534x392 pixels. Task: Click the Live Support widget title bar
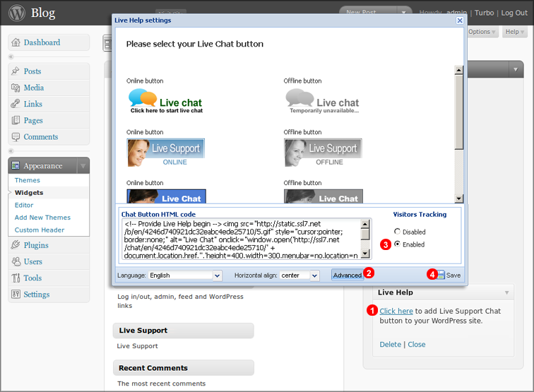point(183,331)
